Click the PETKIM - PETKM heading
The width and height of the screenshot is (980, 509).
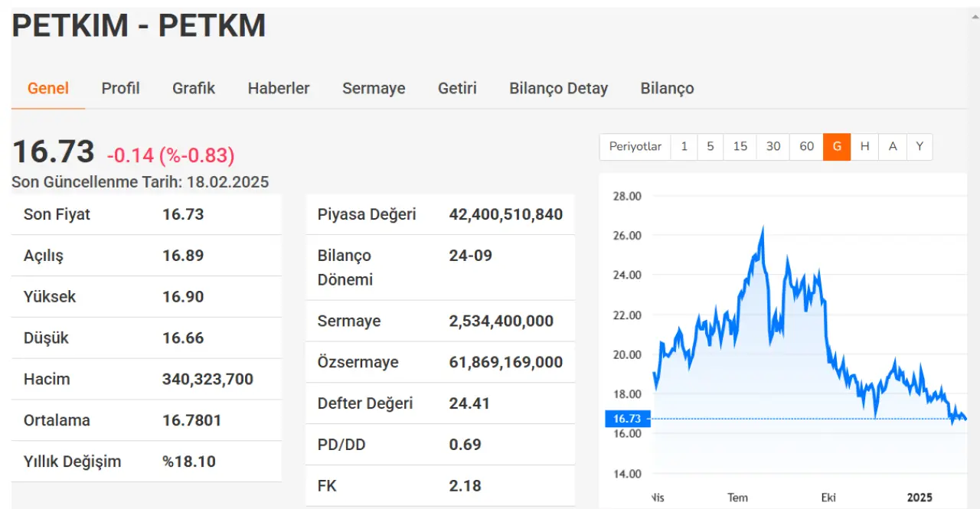tap(139, 26)
